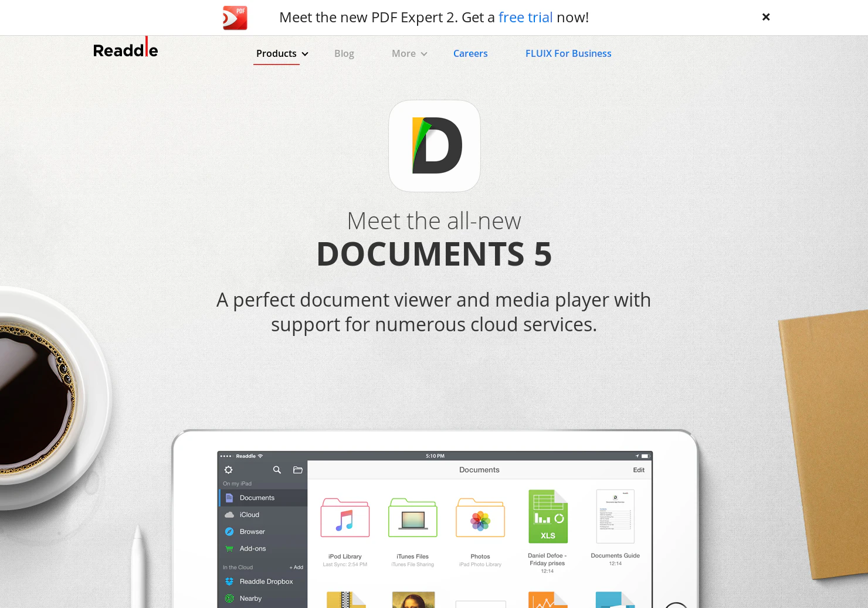The height and width of the screenshot is (608, 868).
Task: Open the Products menu
Action: coord(276,53)
